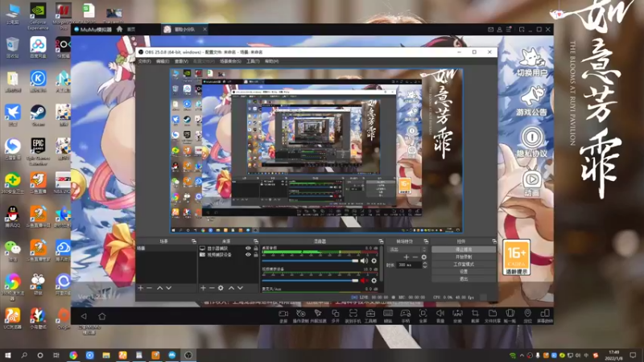Screen dimensions: 644x362
Task: Adjust the transition duration spinner arrows
Action: pyautogui.click(x=425, y=265)
